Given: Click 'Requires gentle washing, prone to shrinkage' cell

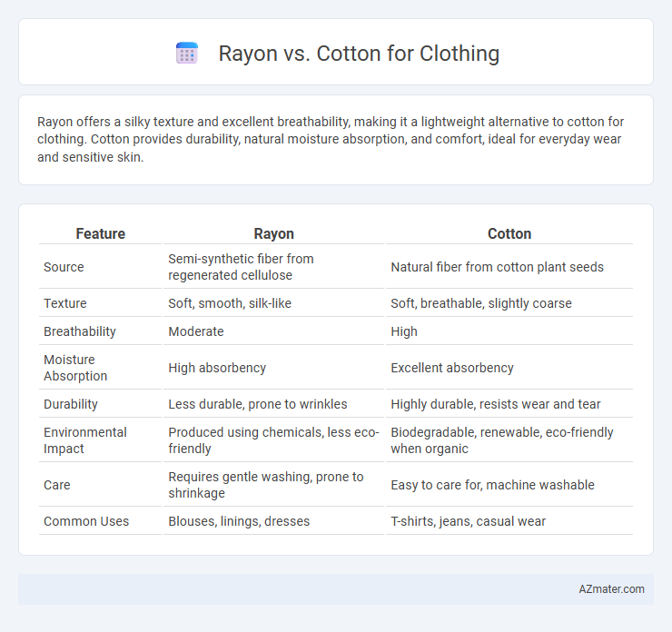Looking at the screenshot, I should [x=274, y=485].
